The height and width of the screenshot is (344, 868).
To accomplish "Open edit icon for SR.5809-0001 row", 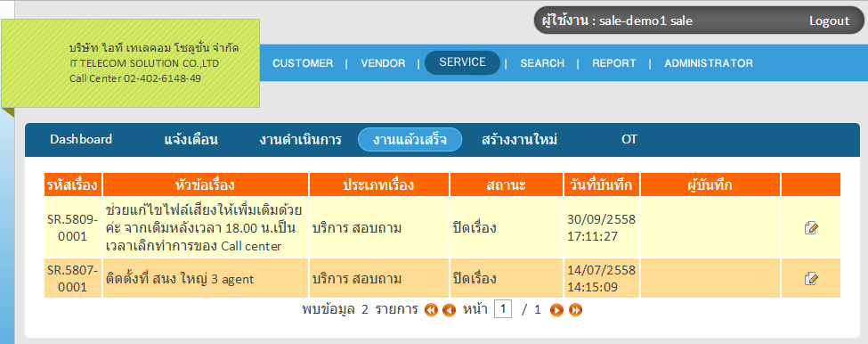I will click(x=811, y=227).
